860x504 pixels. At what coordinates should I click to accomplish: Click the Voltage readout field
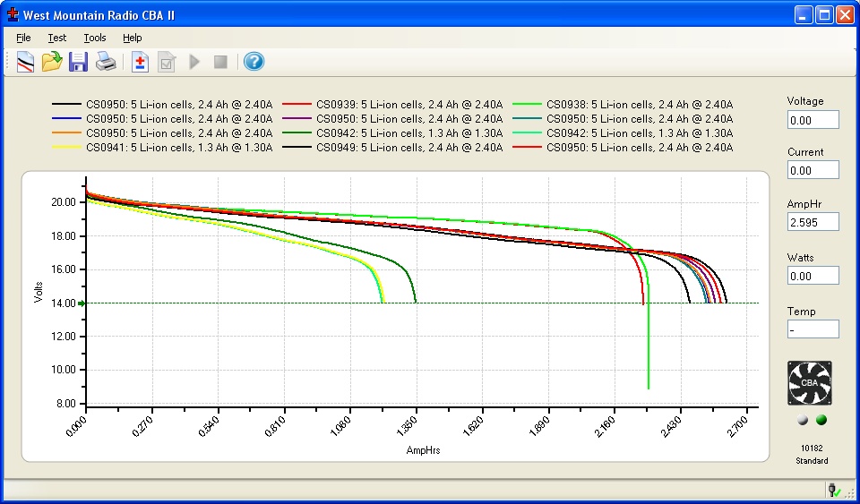coord(813,120)
